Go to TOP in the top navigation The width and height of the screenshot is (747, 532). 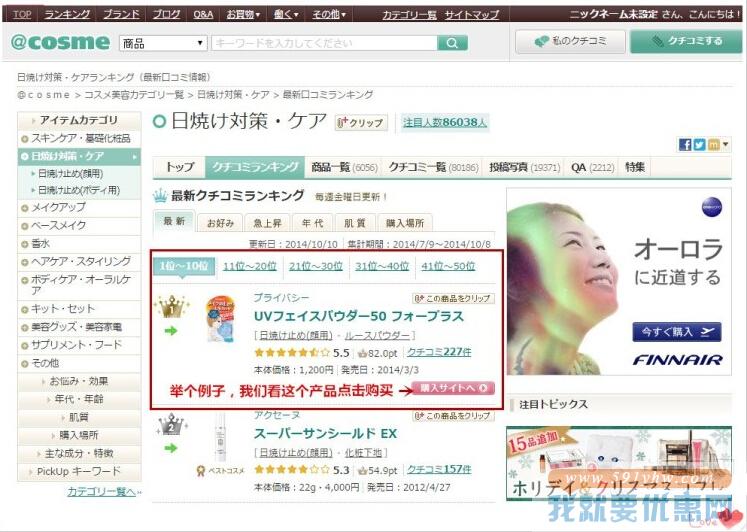tap(21, 14)
